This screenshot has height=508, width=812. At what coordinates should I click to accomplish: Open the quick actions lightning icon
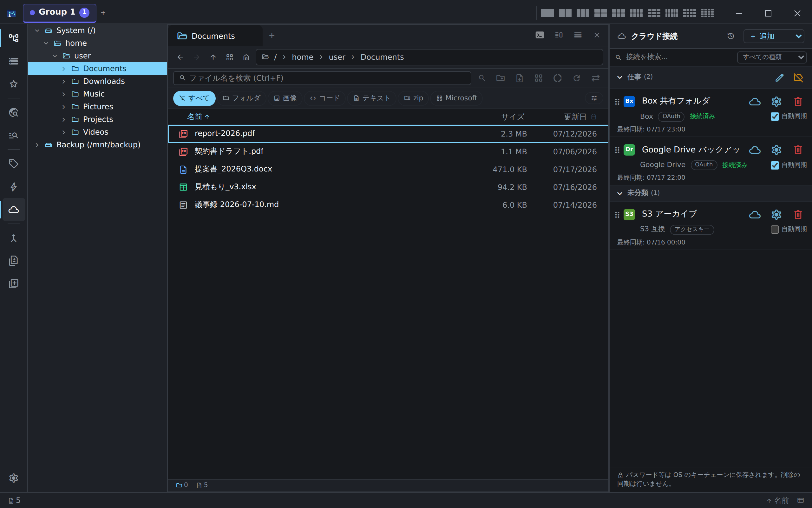tap(13, 187)
